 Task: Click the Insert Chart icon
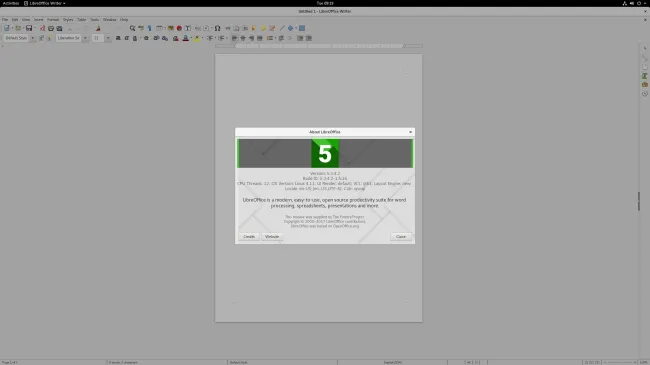(x=179, y=28)
